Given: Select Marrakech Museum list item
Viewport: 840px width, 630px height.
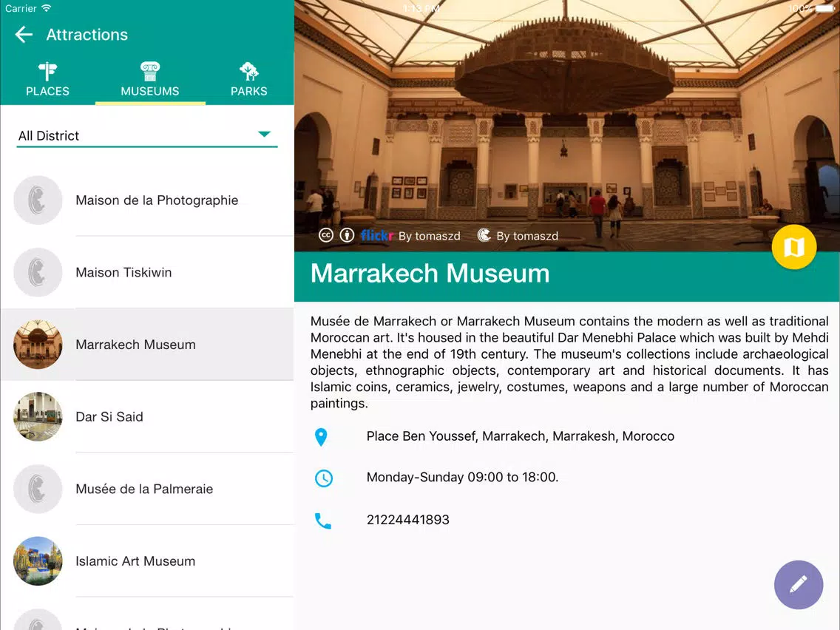Looking at the screenshot, I should [147, 345].
